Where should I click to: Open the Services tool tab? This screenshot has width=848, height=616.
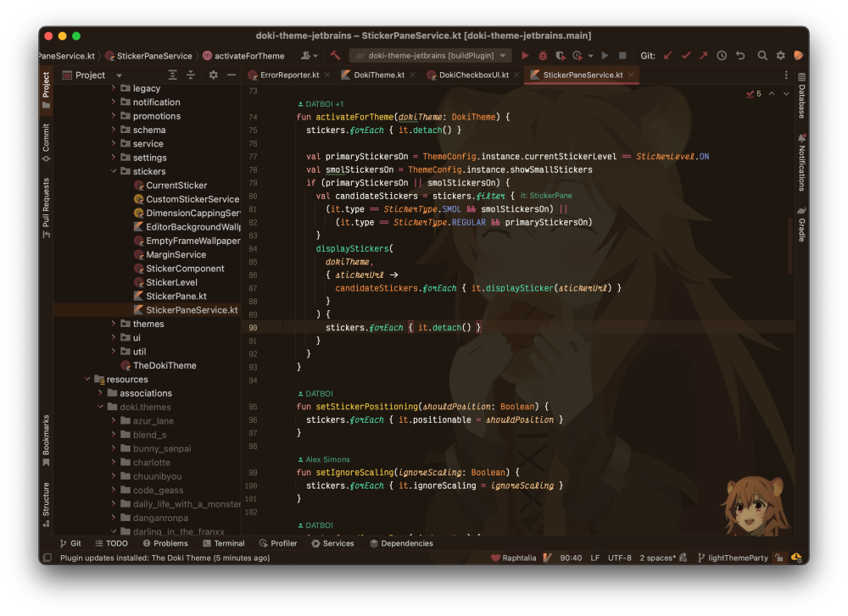(x=332, y=544)
